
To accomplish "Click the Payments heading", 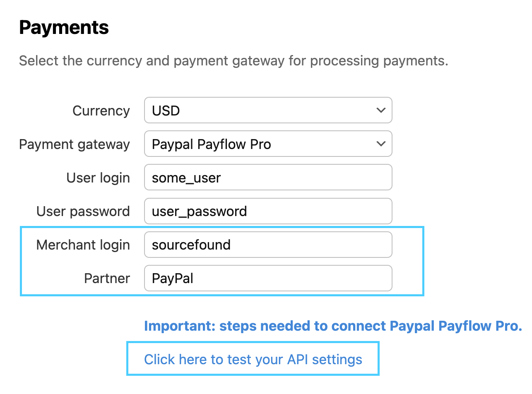I will tap(64, 28).
